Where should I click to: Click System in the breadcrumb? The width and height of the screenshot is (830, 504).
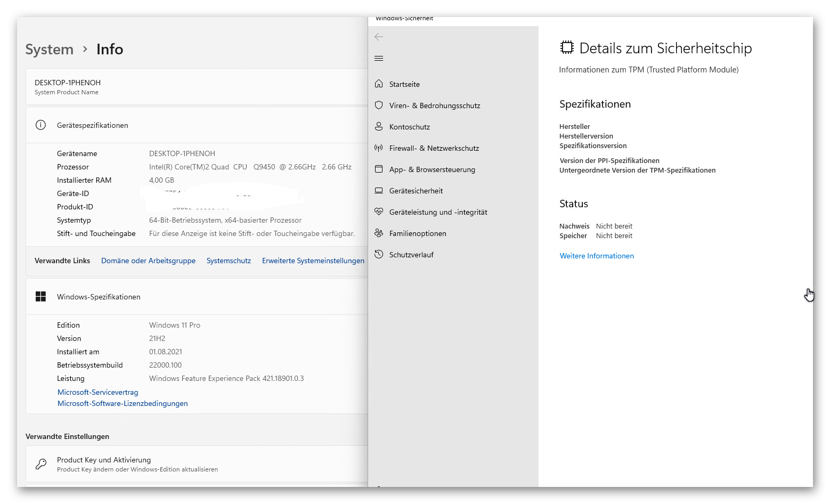(x=50, y=49)
